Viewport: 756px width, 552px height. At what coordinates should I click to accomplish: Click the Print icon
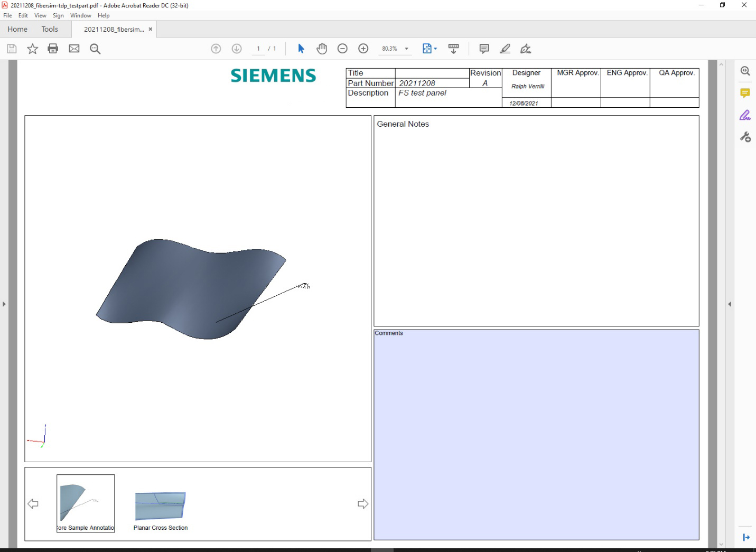(x=52, y=48)
